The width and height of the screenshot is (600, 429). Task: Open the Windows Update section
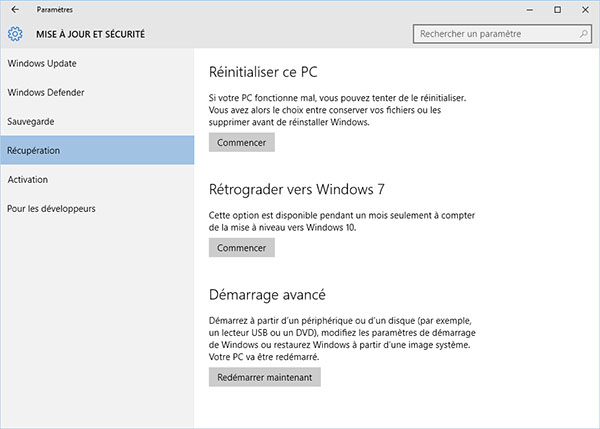pyautogui.click(x=42, y=64)
